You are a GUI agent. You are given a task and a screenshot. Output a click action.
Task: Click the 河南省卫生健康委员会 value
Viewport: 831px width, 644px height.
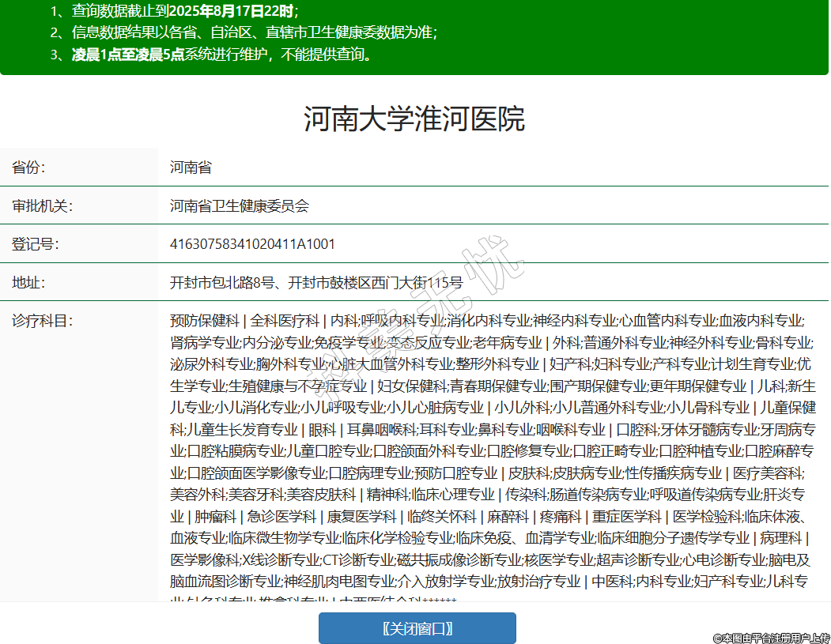pos(239,206)
